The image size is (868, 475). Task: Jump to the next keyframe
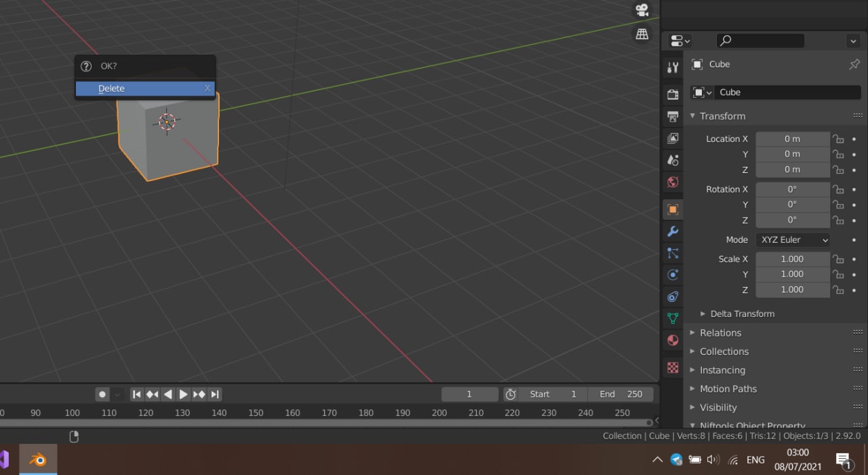click(199, 394)
